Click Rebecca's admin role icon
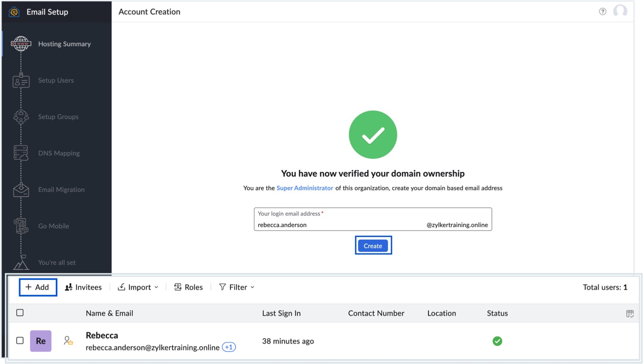Viewport: 643px width, 364px height. pyautogui.click(x=68, y=341)
